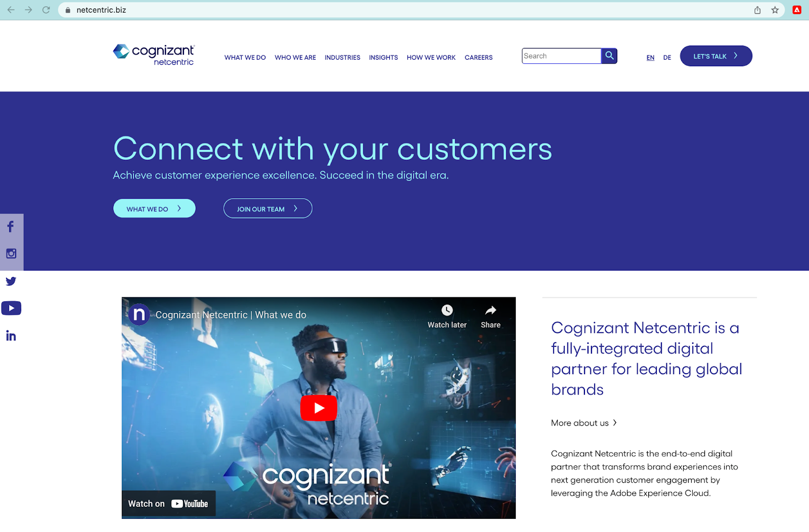Click Watch later on the video
This screenshot has height=532, width=809.
447,317
